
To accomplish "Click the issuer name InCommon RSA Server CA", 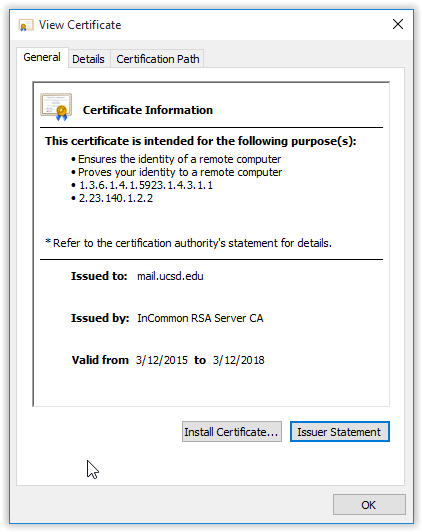I will 200,318.
